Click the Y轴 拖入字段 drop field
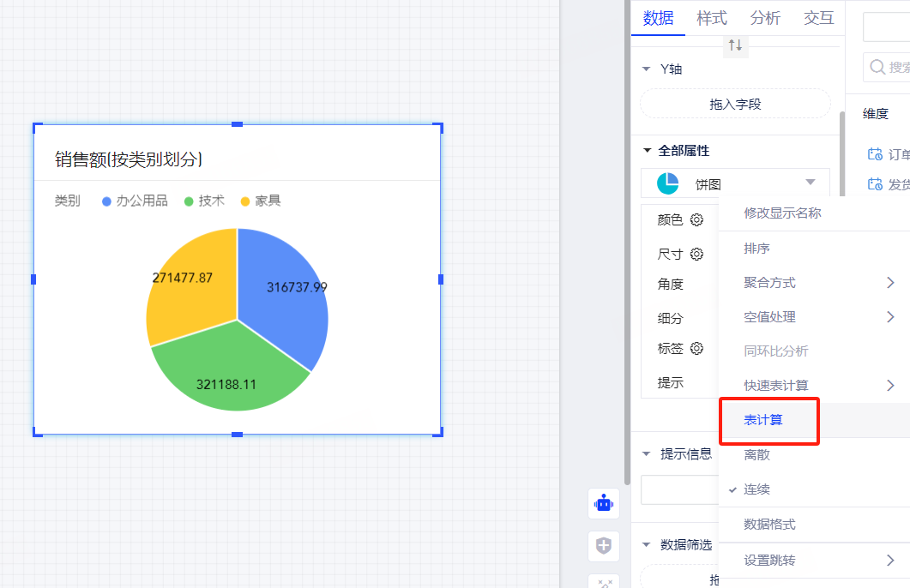The width and height of the screenshot is (910, 588). pos(735,104)
